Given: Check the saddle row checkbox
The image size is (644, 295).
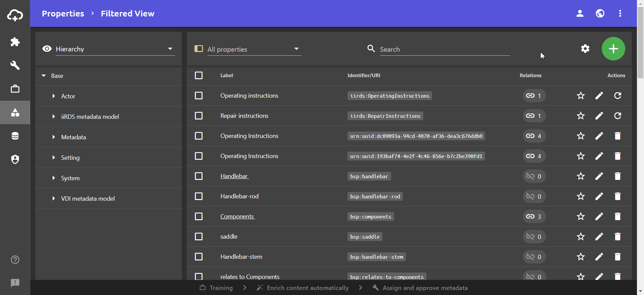Looking at the screenshot, I should (x=199, y=237).
